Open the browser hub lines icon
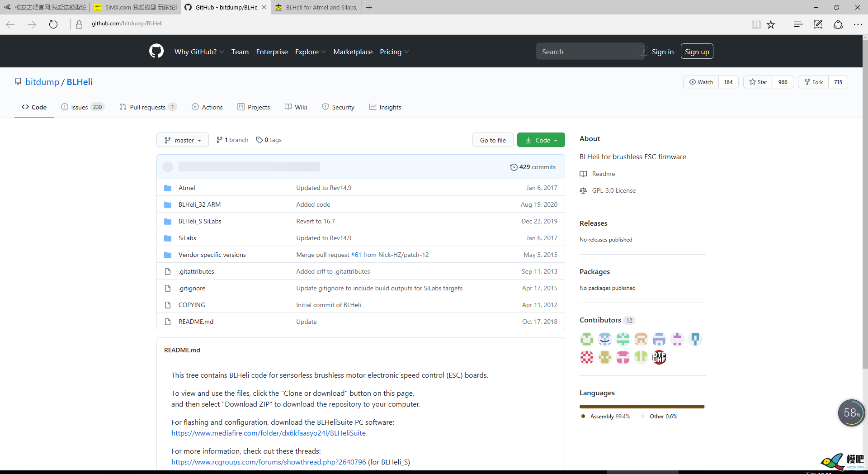Image resolution: width=868 pixels, height=474 pixels. [798, 24]
